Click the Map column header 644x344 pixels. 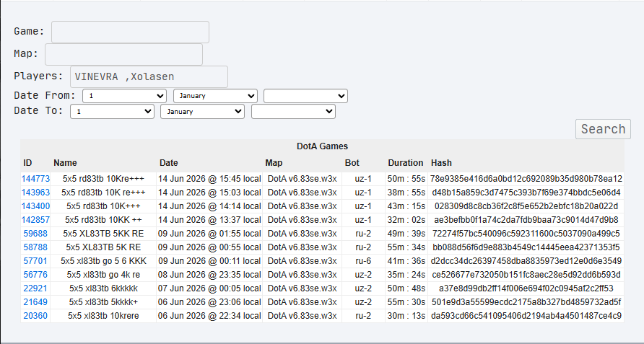click(274, 163)
